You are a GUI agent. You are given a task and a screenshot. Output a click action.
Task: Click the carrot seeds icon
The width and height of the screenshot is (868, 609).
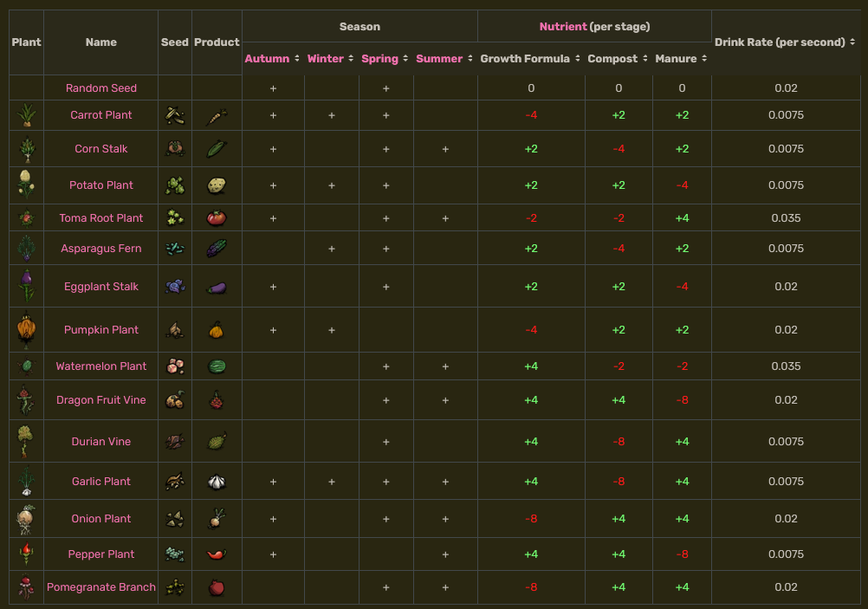tap(175, 115)
